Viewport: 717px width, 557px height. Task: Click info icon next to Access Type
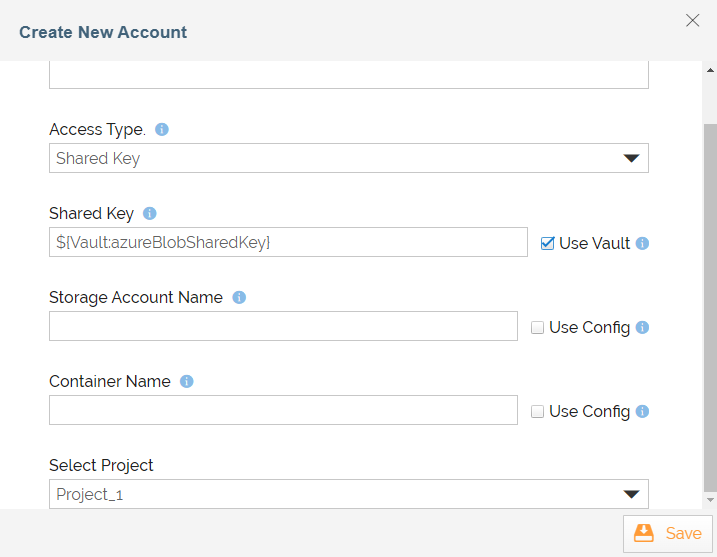162,129
